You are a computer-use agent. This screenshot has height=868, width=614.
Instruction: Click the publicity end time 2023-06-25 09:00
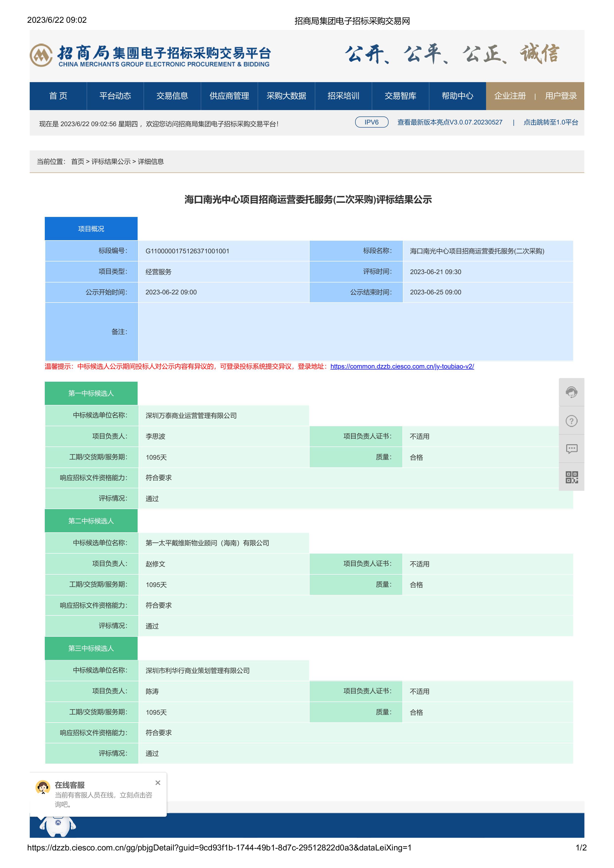[435, 292]
